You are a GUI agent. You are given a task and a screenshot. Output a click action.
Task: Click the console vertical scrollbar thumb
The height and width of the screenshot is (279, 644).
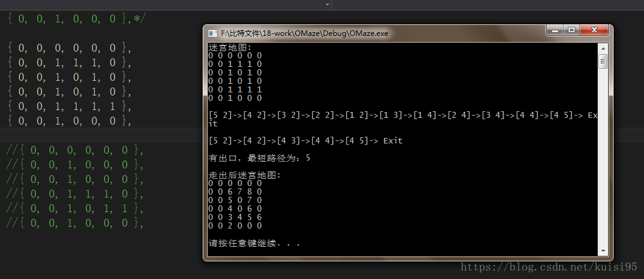pyautogui.click(x=603, y=62)
